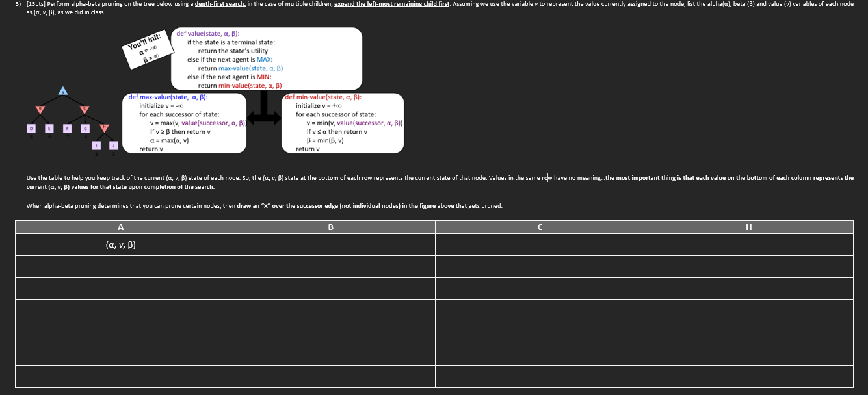
Task: Click terminal node I under node H
Action: click(96, 145)
